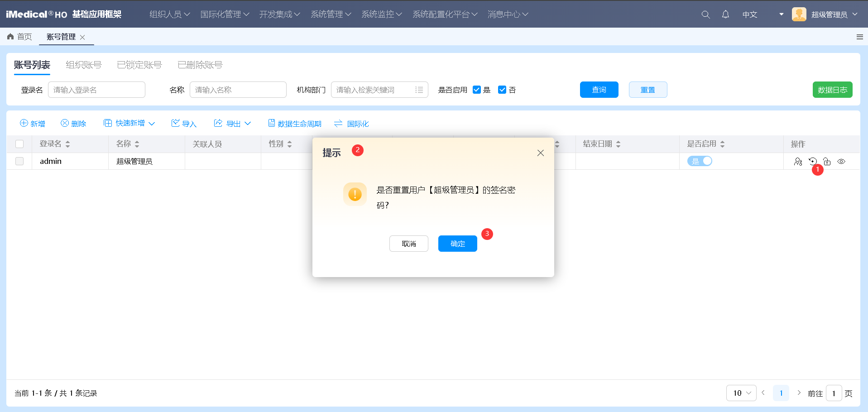Switch to the 已锁定账号 tab
This screenshot has width=868, height=412.
pos(139,65)
